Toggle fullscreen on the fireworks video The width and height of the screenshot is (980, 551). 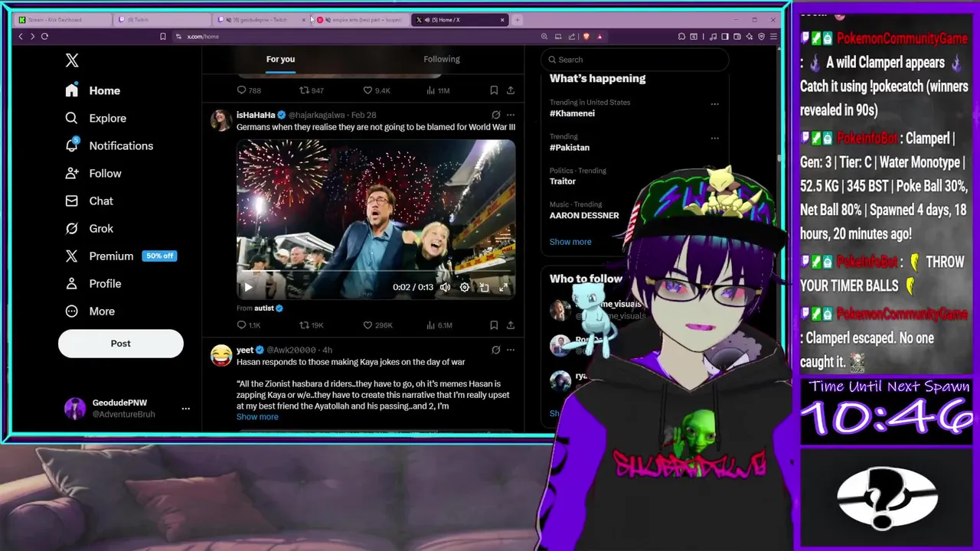click(x=503, y=287)
